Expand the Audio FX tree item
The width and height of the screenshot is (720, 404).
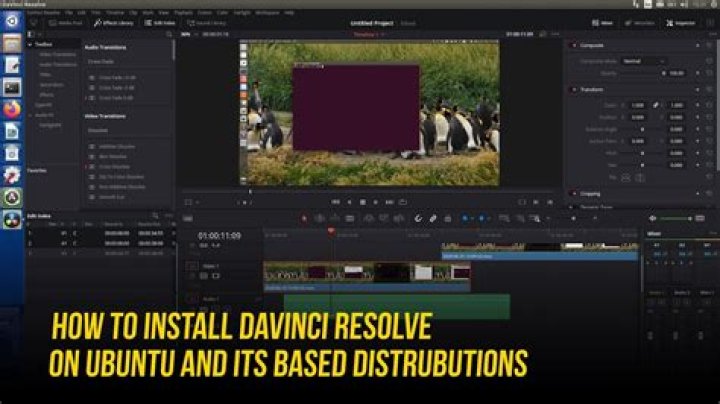pyautogui.click(x=31, y=115)
